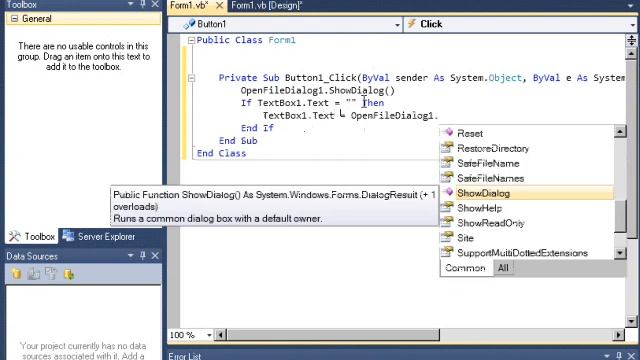This screenshot has width=640, height=360.
Task: Open the Click method name dropdown
Action: pos(632,25)
